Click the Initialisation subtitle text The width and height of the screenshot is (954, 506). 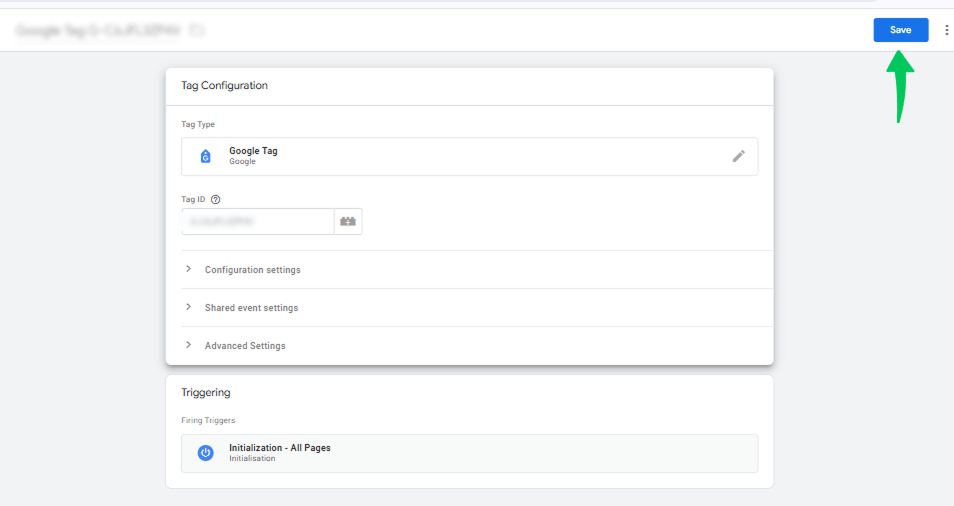252,459
